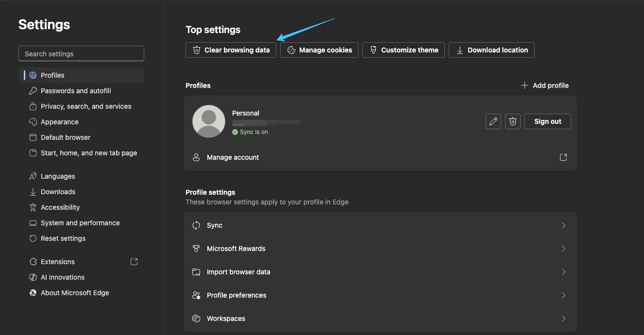
Task: Go to System and performance settings
Action: click(x=80, y=223)
